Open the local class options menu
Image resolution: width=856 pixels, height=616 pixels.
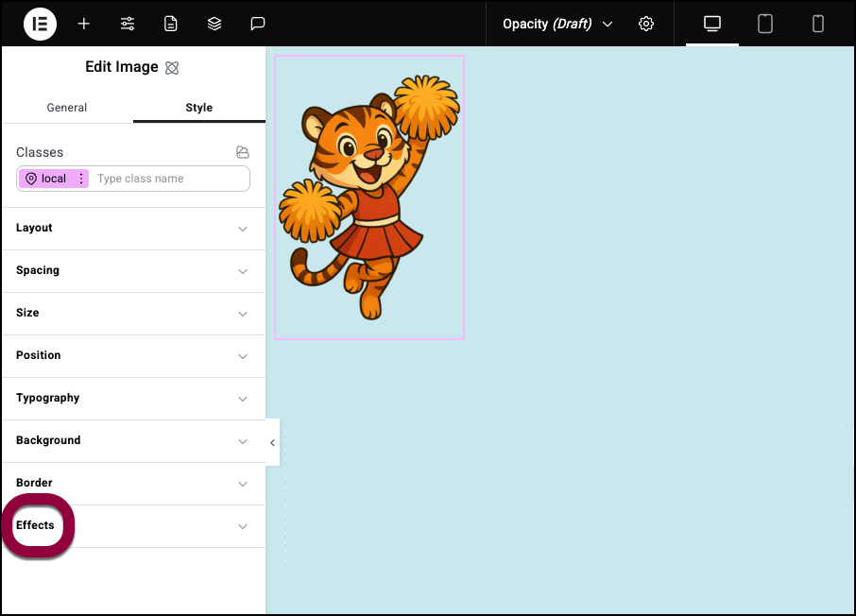pyautogui.click(x=81, y=179)
